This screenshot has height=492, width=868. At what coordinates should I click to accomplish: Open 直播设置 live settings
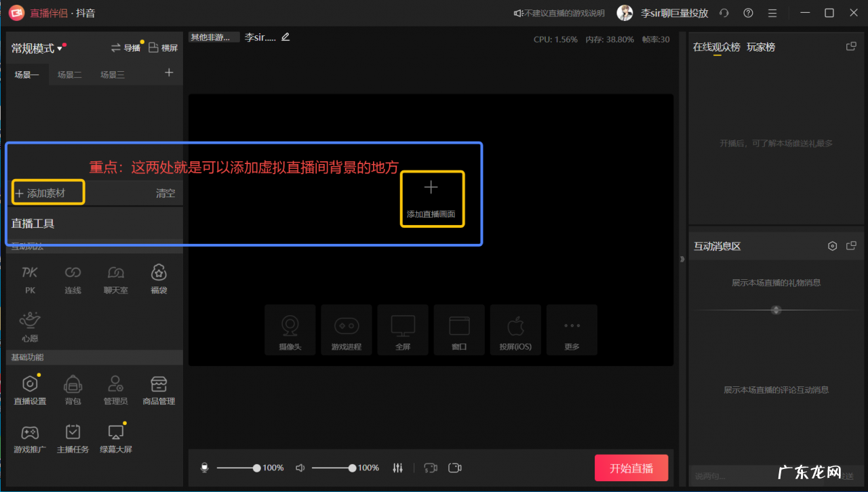[30, 389]
